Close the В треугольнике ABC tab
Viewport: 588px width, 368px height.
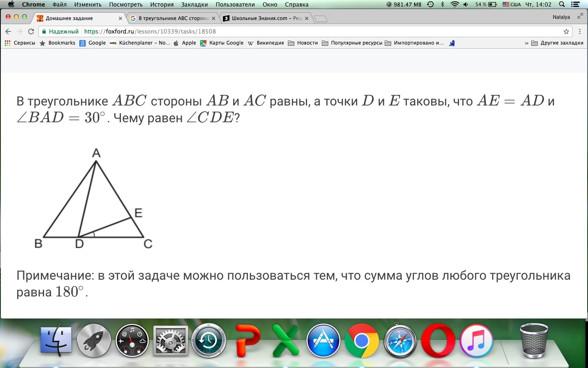(214, 18)
